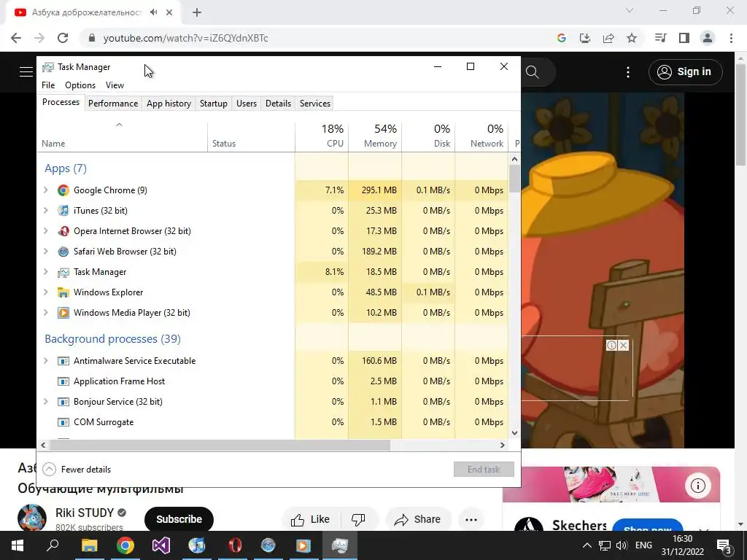Collapse Task Manager with Fewer details
747x560 pixels.
click(77, 470)
